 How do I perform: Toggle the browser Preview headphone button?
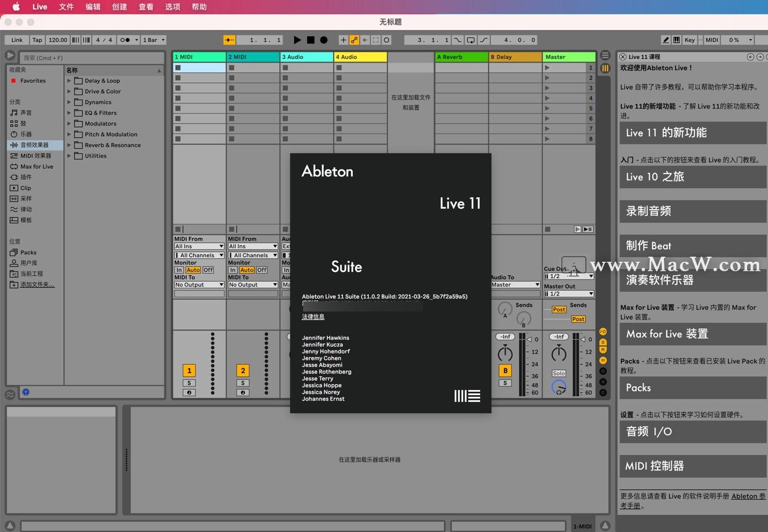25,392
